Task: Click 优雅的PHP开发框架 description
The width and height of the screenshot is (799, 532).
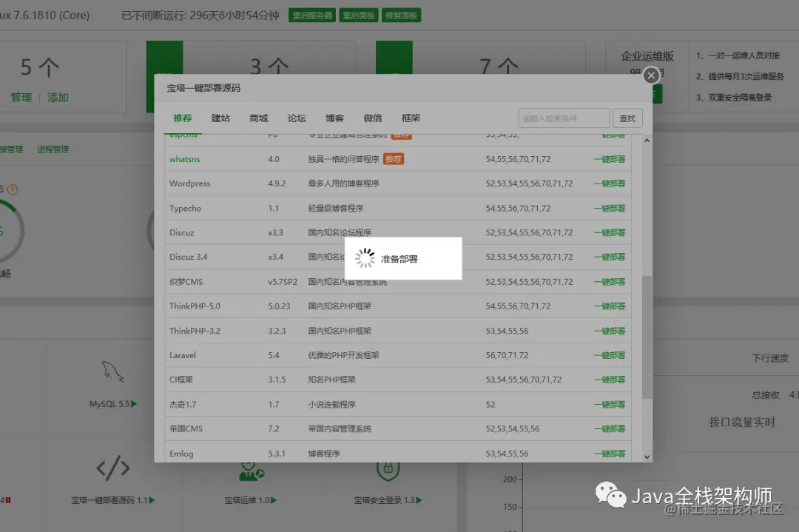Action: [x=343, y=355]
